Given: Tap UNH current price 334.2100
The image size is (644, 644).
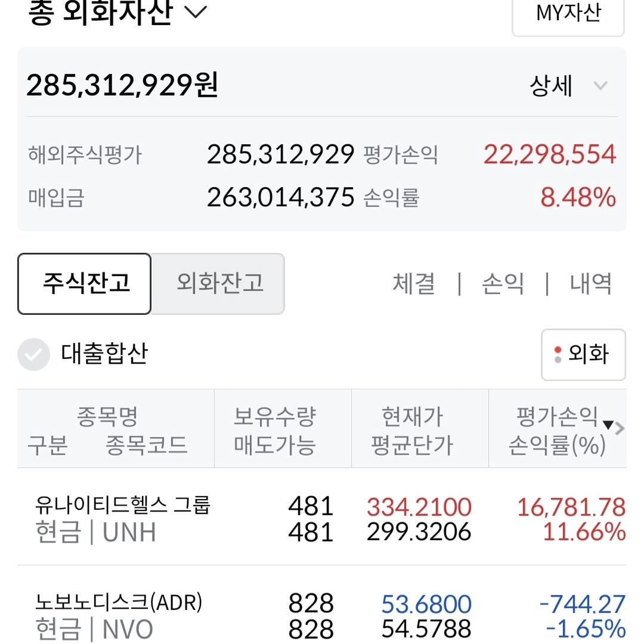Looking at the screenshot, I should 419,507.
